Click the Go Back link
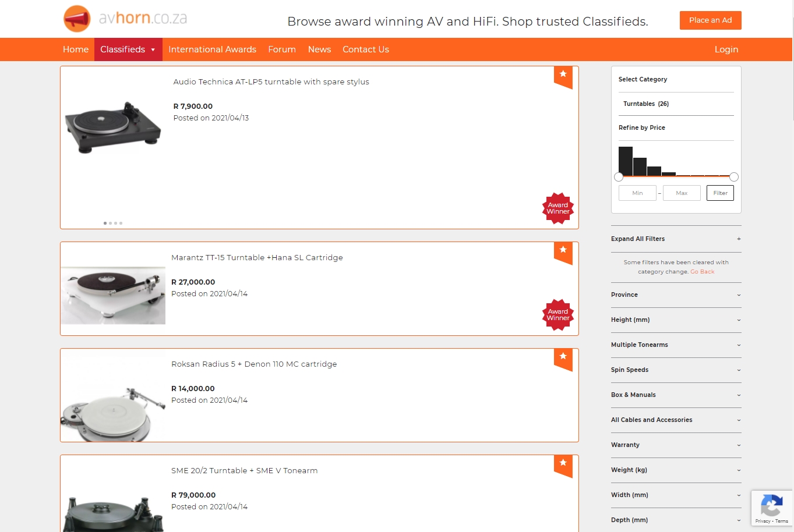 (702, 272)
